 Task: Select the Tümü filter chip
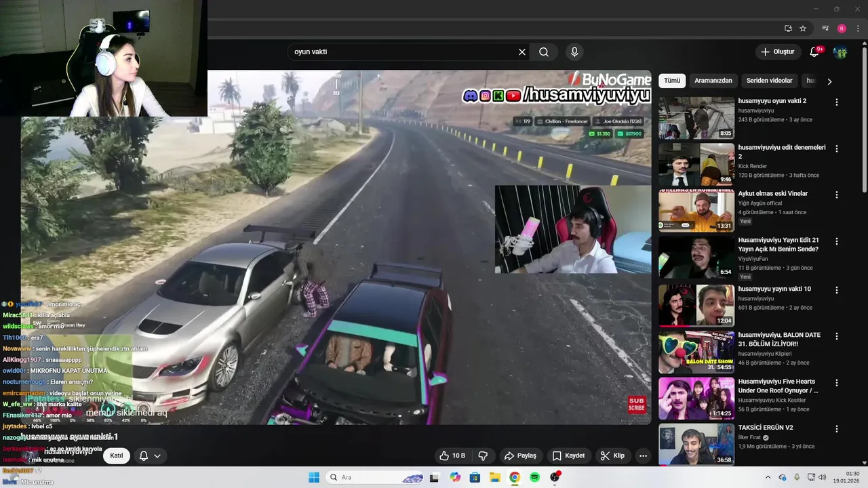672,81
